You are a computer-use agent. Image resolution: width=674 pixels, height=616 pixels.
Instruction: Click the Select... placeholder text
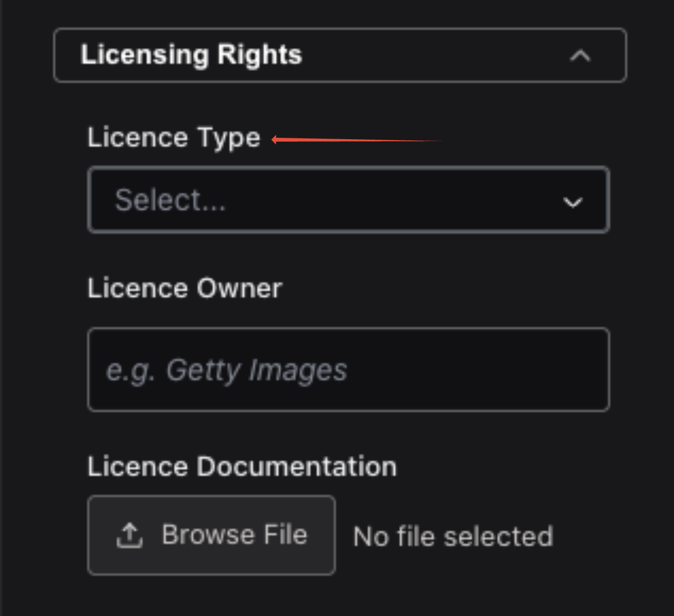click(x=170, y=200)
